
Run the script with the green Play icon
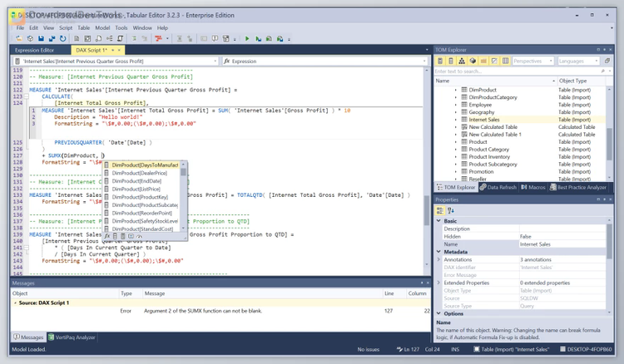(x=247, y=38)
